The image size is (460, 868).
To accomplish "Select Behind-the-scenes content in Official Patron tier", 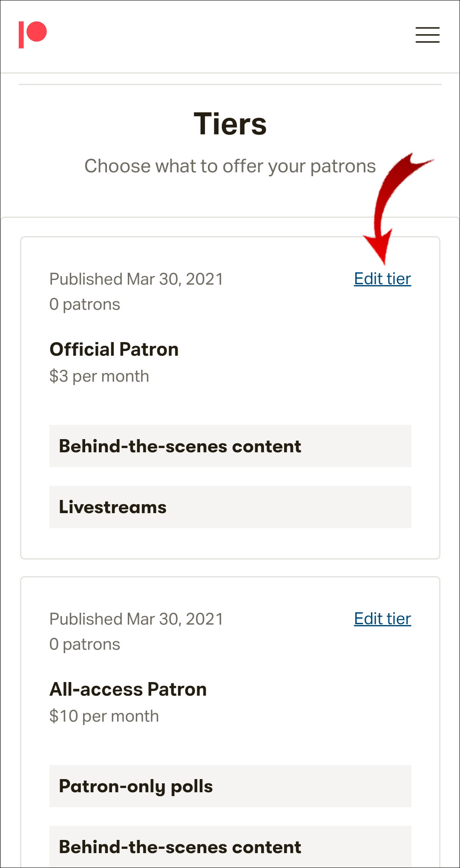I will point(230,446).
